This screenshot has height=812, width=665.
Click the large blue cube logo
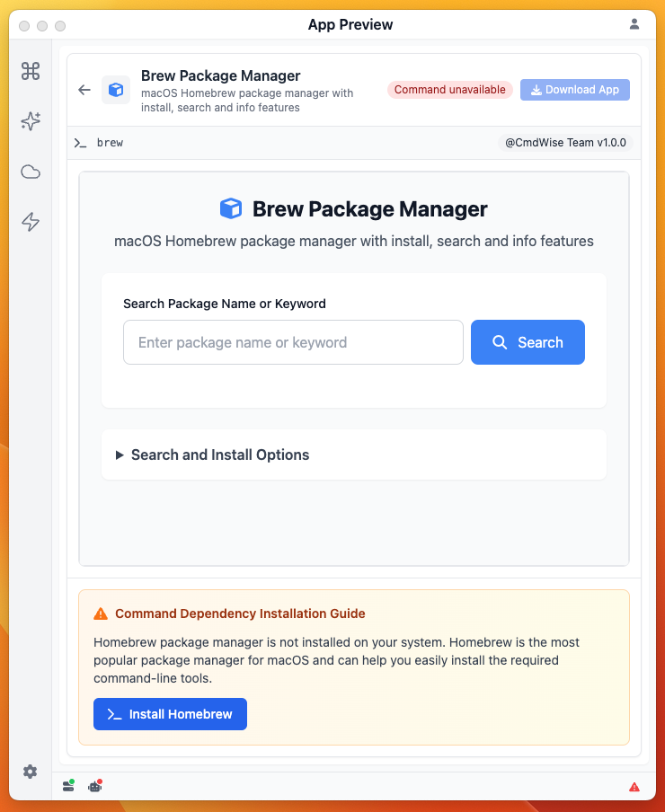(230, 208)
